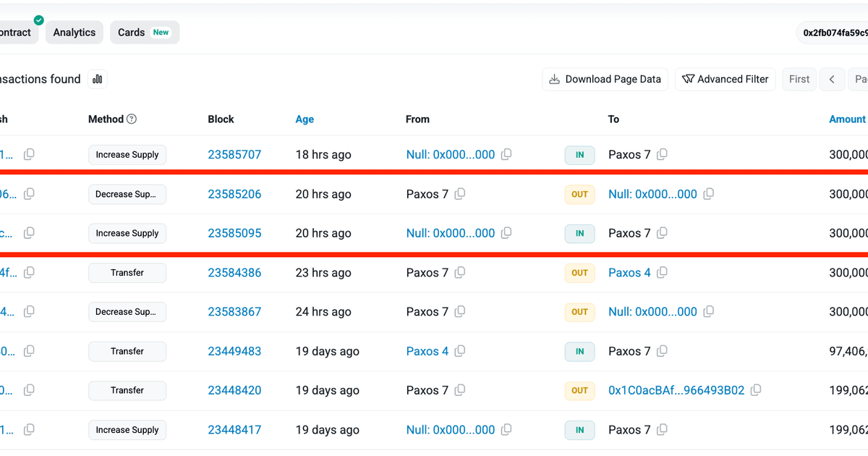Sort by the Age column header
The image size is (868, 456).
point(305,119)
